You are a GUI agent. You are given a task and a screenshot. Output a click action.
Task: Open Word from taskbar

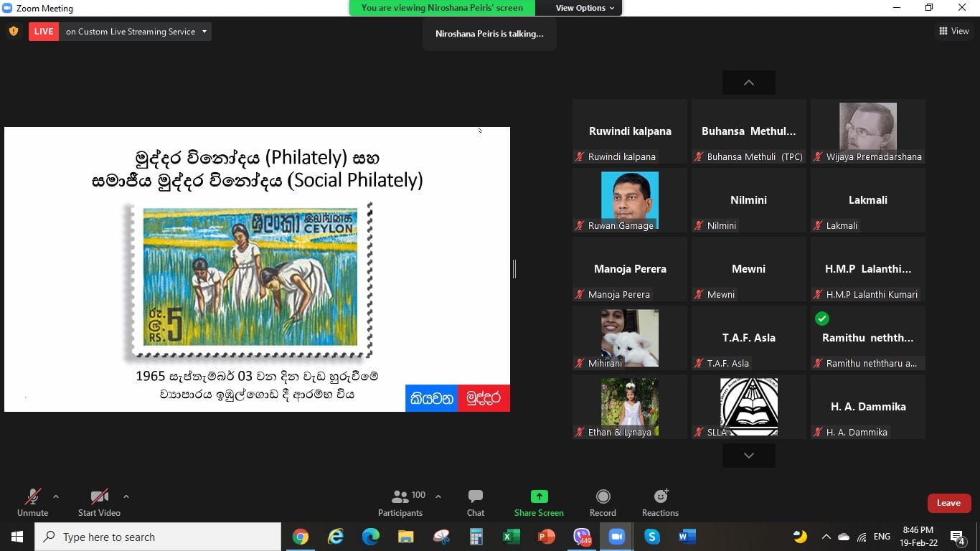coord(687,537)
